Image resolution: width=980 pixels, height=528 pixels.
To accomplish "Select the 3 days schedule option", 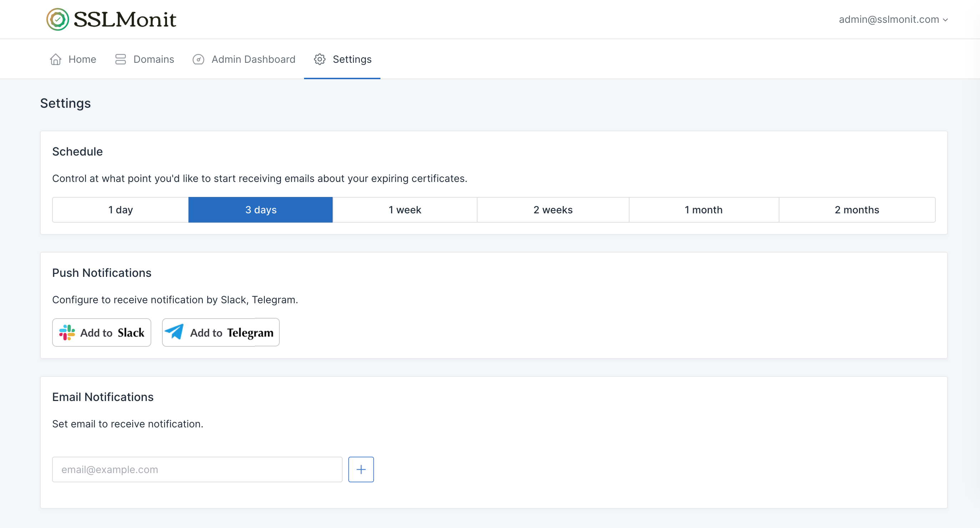I will [261, 210].
